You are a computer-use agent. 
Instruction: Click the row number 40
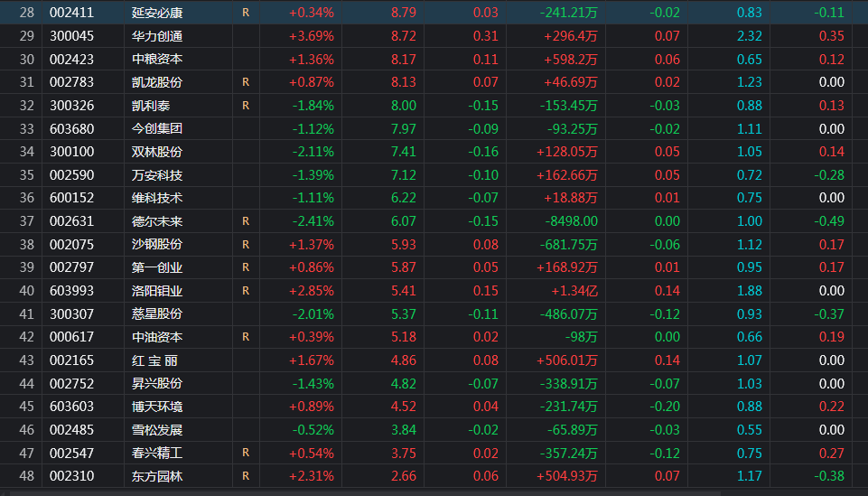[x=26, y=291]
